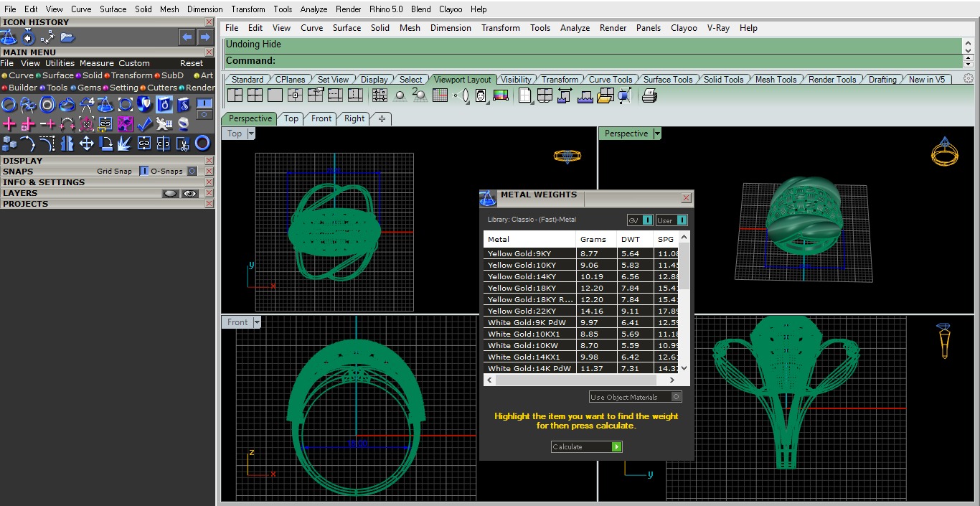Select the explode burst icon in Main Menu
980x506 pixels.
(x=125, y=143)
